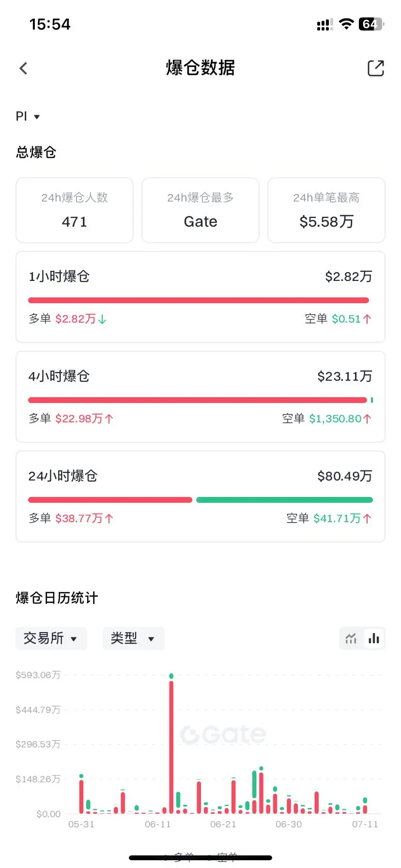Switch to the line chart view icon
The image size is (401, 868).
(x=351, y=638)
